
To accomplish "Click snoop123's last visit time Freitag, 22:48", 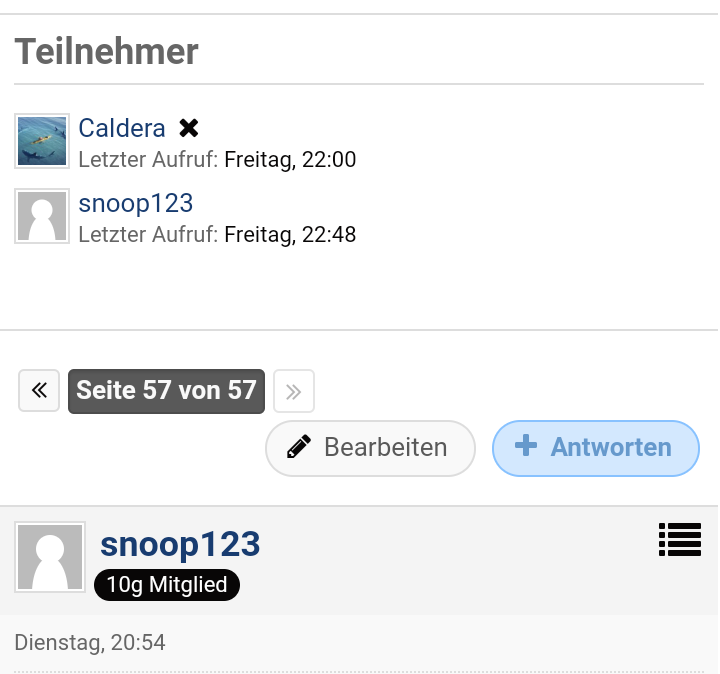I will [290, 235].
